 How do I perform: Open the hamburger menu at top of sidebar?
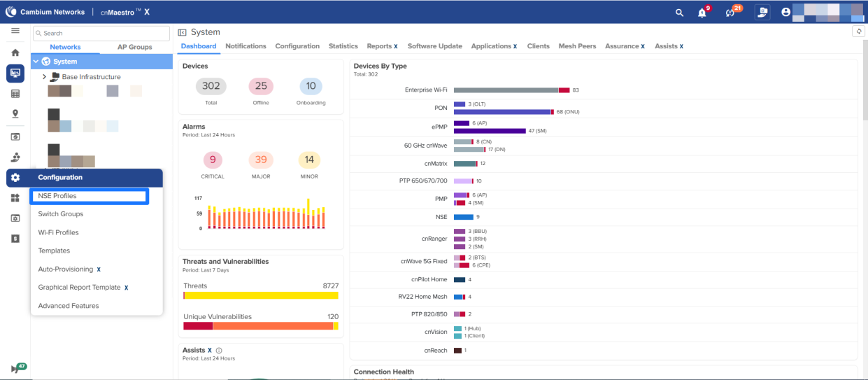(15, 31)
